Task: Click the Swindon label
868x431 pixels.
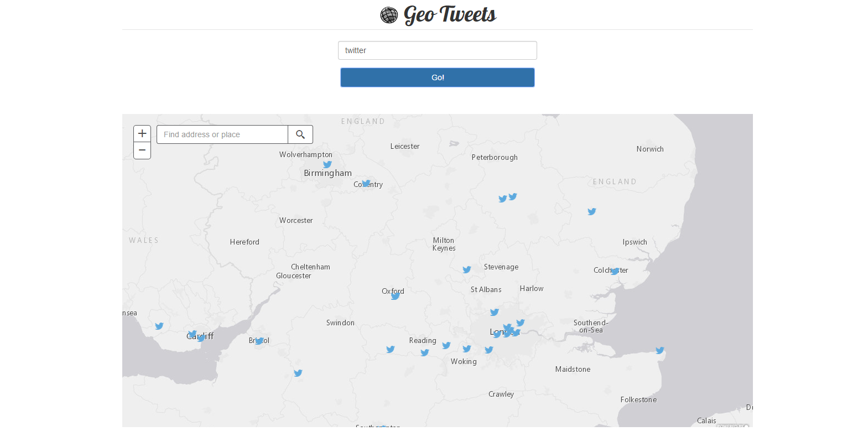Action: (x=340, y=323)
